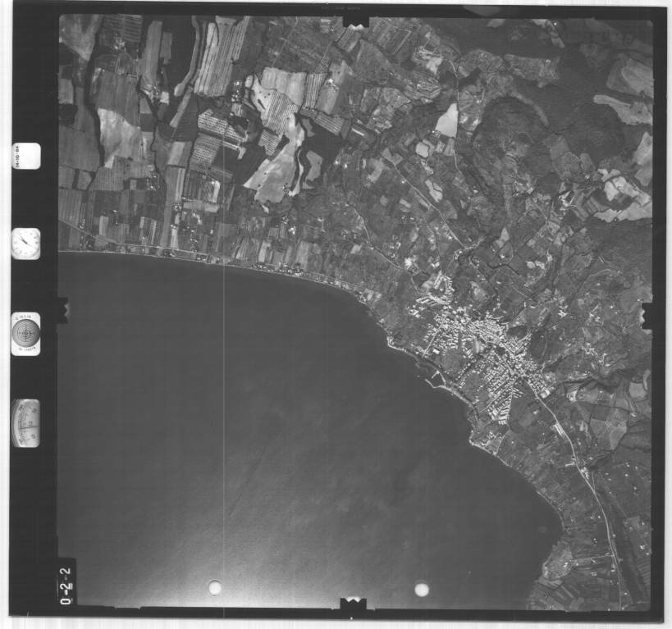Screen dimensions: 672x629
Task: Click the left edge fiducial notch
Action: tap(62, 308)
